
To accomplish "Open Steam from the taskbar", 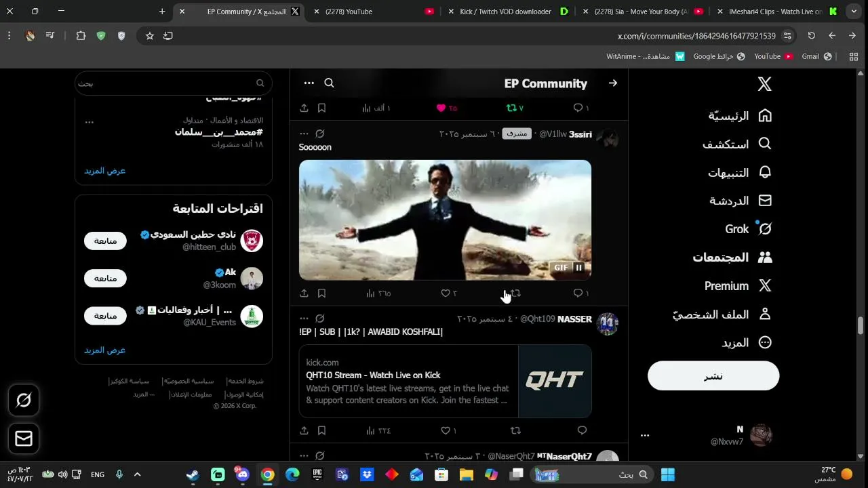I will tap(193, 474).
